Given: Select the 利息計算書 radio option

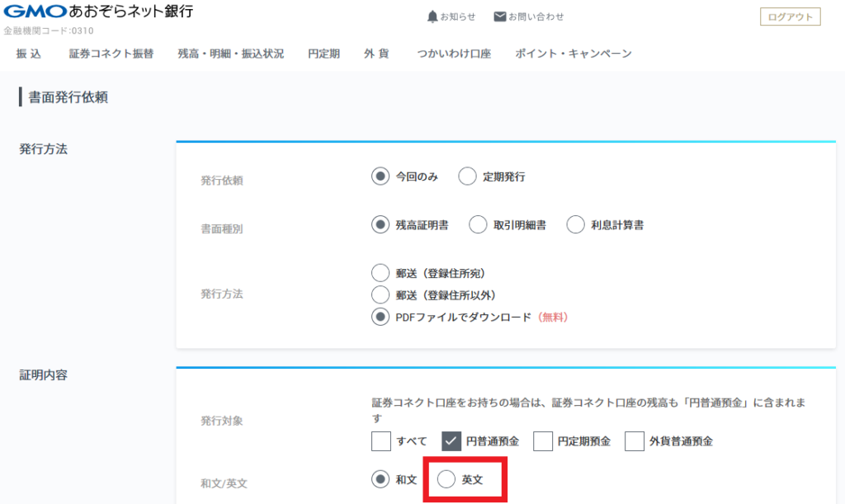Looking at the screenshot, I should (x=576, y=225).
